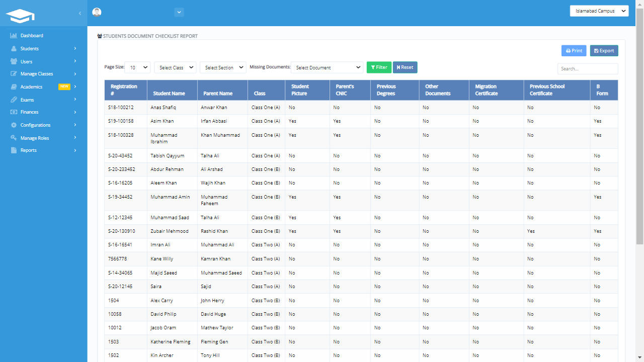Expand the Academics sidebar section
644x362 pixels.
click(x=13, y=86)
